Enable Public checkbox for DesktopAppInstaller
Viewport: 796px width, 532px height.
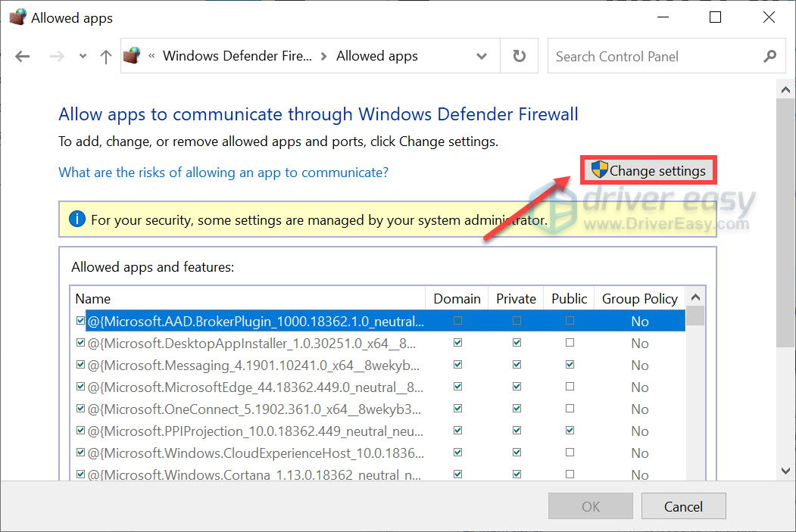click(x=570, y=343)
